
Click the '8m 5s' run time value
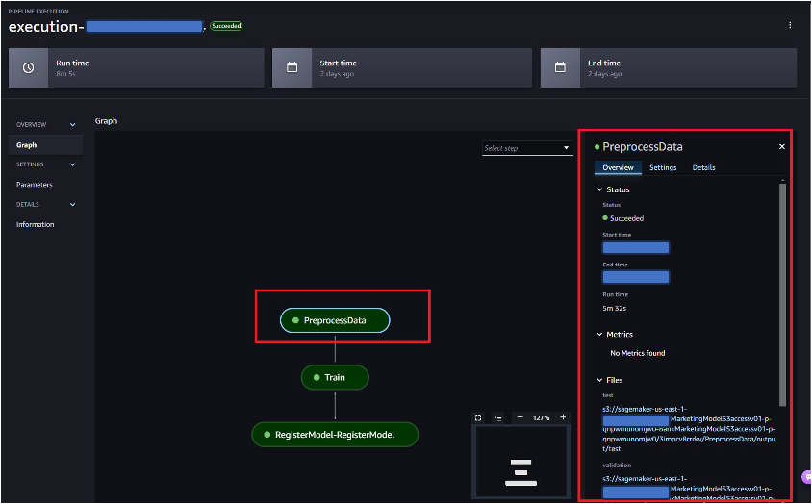pyautogui.click(x=65, y=74)
